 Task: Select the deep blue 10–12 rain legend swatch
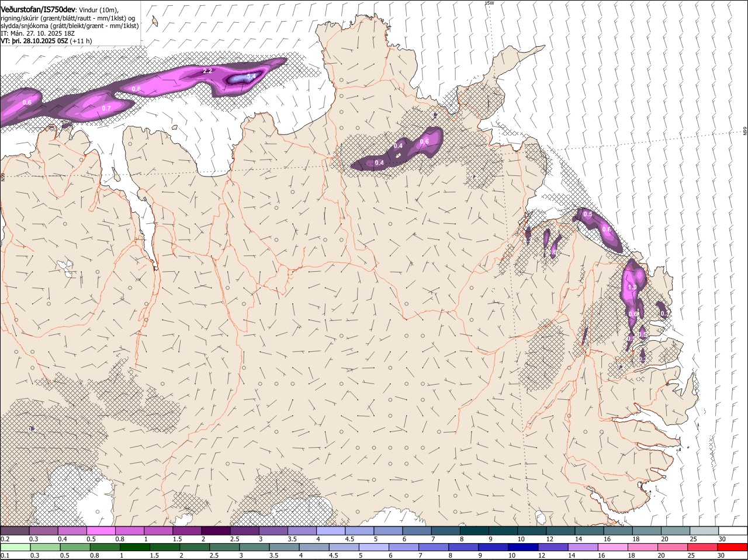pyautogui.click(x=522, y=547)
